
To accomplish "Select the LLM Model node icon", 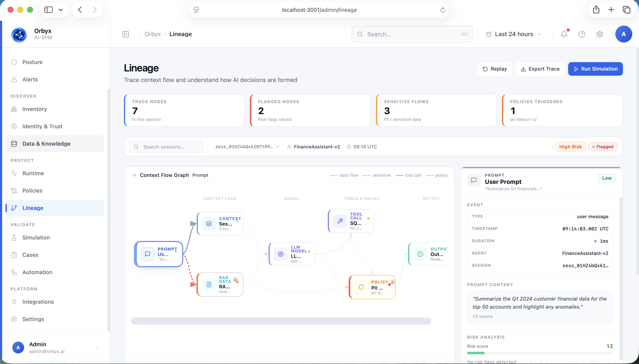I will pos(281,254).
